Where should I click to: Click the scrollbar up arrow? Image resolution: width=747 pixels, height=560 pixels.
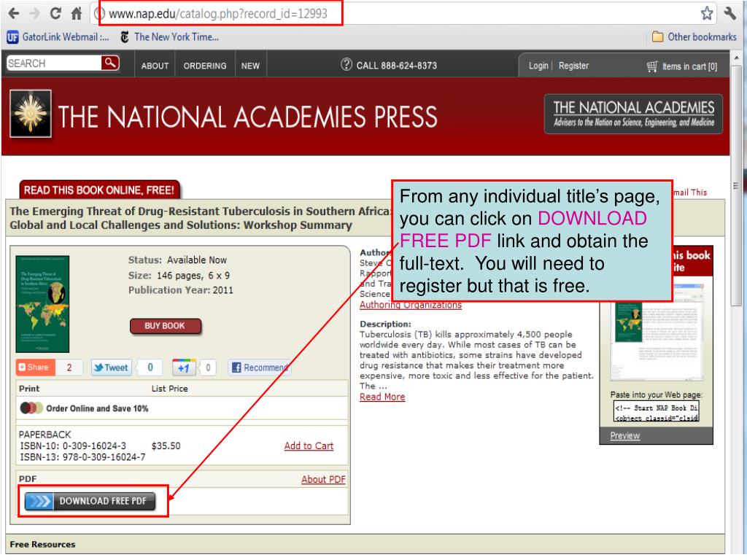coord(737,58)
